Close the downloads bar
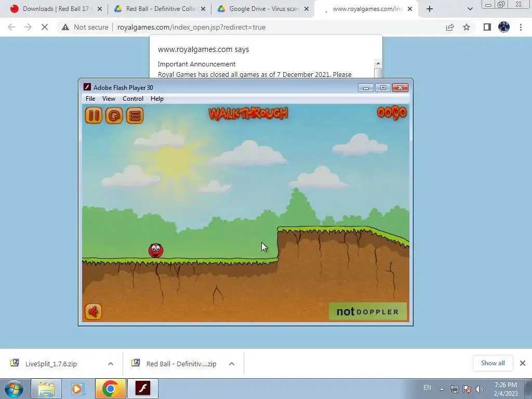Image resolution: width=532 pixels, height=399 pixels. click(x=523, y=363)
